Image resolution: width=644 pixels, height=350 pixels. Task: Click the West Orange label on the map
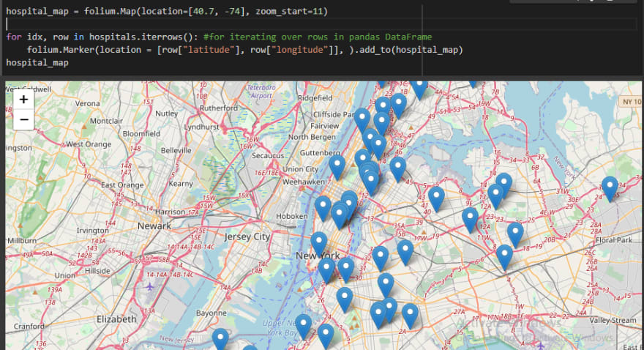coord(89,144)
